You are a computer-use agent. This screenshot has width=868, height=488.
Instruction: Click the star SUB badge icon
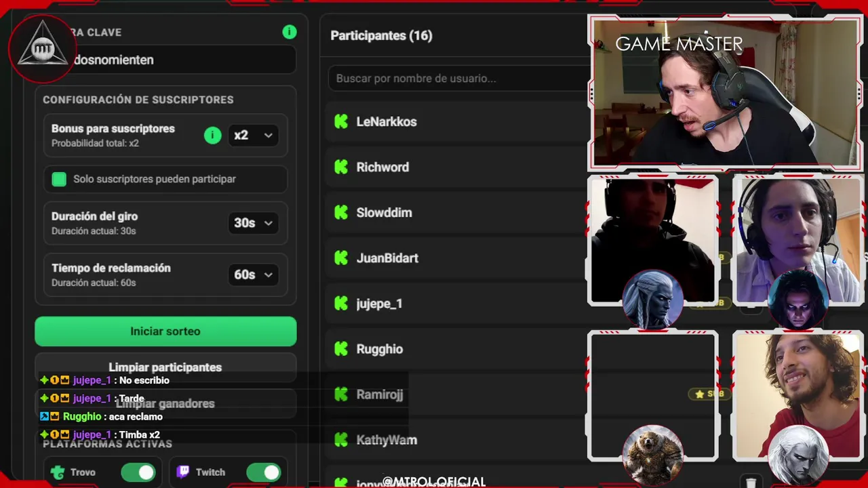click(709, 394)
